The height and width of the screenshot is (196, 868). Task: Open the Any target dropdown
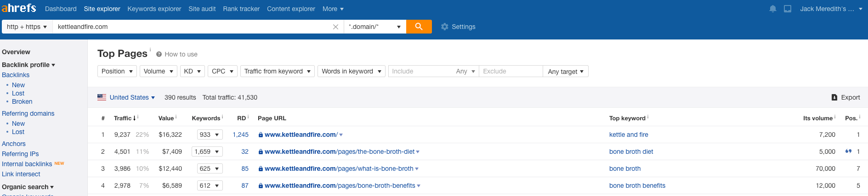point(566,71)
